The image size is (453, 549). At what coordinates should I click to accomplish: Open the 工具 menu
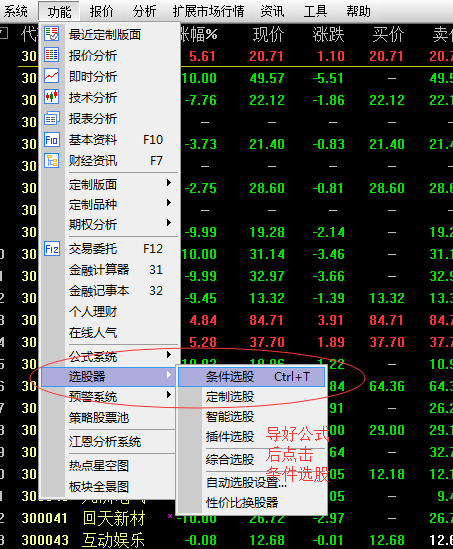coord(315,11)
